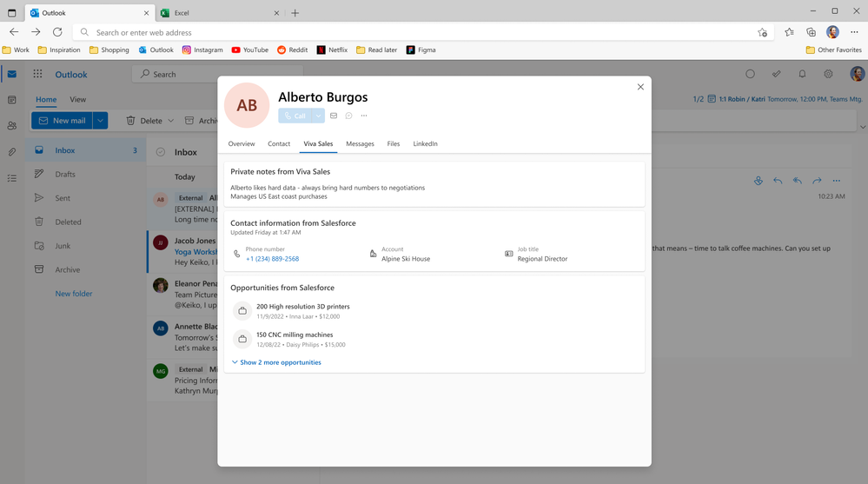Expand Show 2 more opportunities

276,362
